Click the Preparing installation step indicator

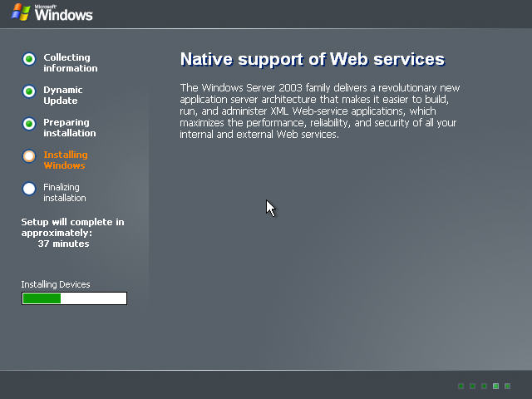pyautogui.click(x=29, y=124)
